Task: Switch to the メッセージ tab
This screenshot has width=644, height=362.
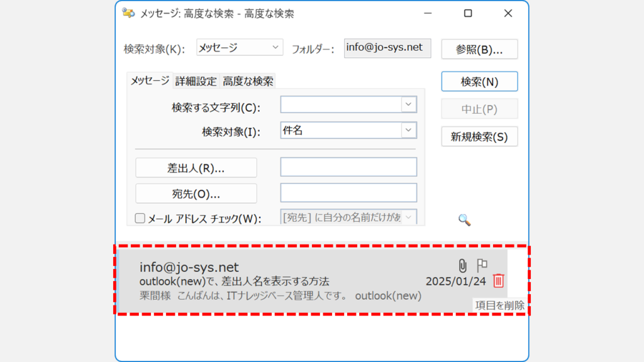Action: [150, 80]
